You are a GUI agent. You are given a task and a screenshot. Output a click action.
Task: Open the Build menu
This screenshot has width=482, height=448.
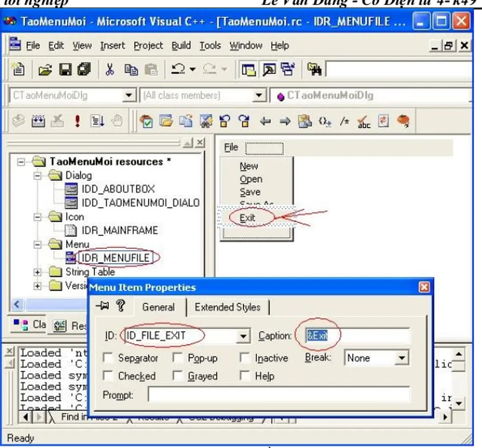(x=181, y=46)
